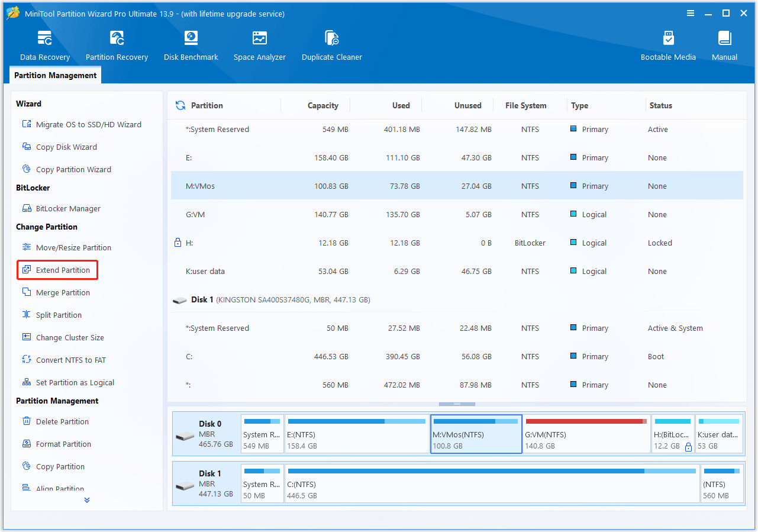Start Copy Disk Wizard

pos(59,147)
